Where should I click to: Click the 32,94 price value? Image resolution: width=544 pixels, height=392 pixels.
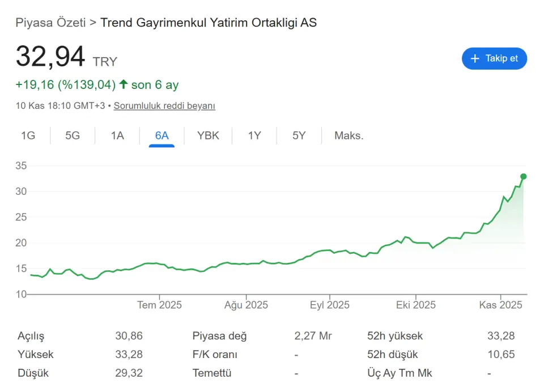point(50,57)
